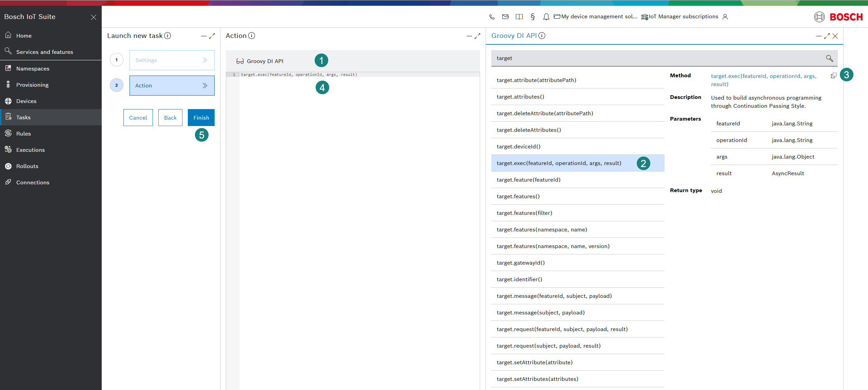Click the Cancel button
868x390 pixels.
[x=138, y=118]
